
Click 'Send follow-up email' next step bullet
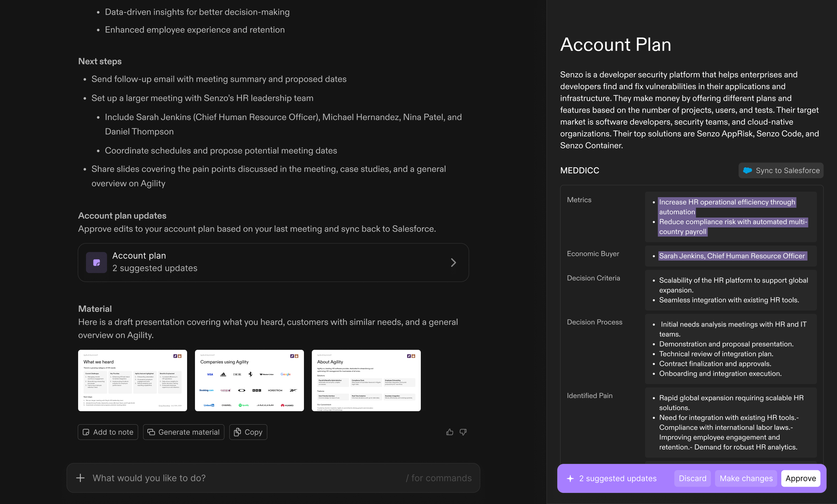[x=219, y=79]
